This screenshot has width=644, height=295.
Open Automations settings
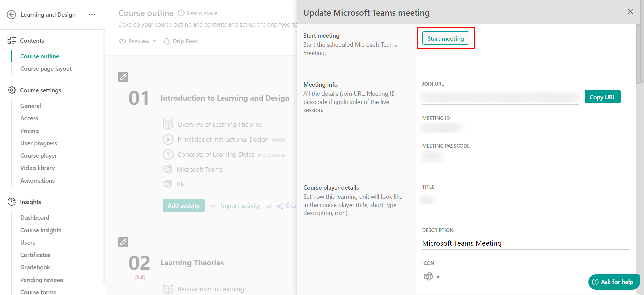38,181
